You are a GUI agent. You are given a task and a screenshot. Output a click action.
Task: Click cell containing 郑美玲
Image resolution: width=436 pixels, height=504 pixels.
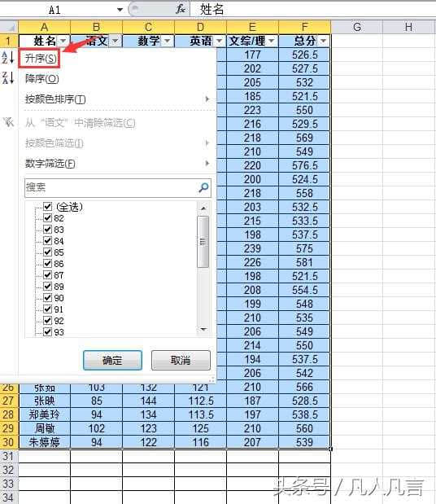[x=44, y=414]
